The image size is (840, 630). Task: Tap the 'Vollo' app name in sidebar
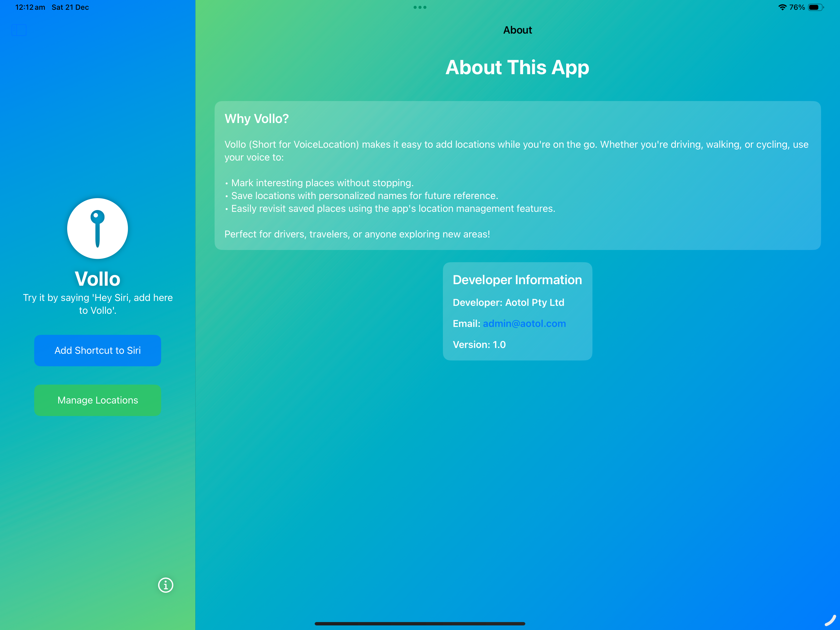[x=98, y=279]
